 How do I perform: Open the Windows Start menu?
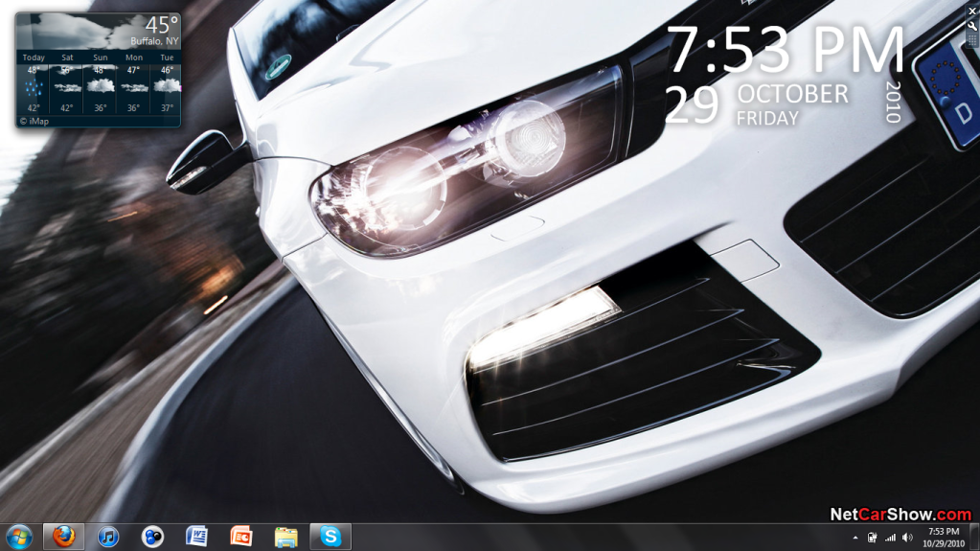click(19, 538)
